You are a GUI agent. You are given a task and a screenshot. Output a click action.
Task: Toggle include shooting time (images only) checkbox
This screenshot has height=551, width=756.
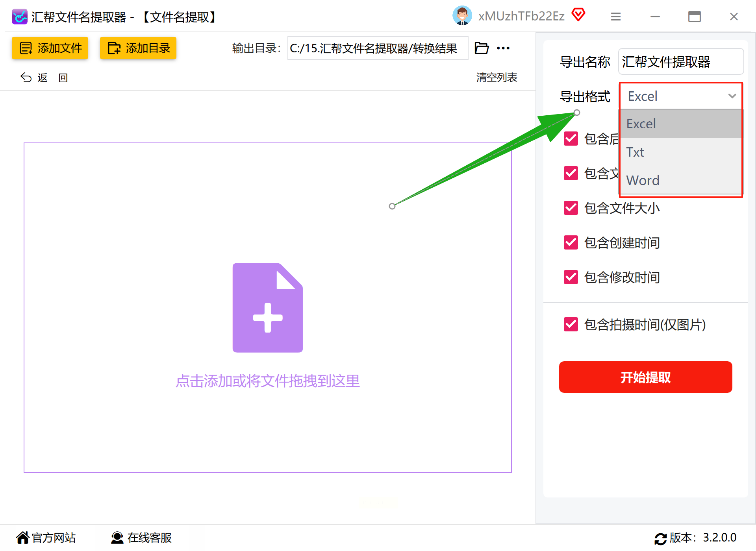coord(571,324)
